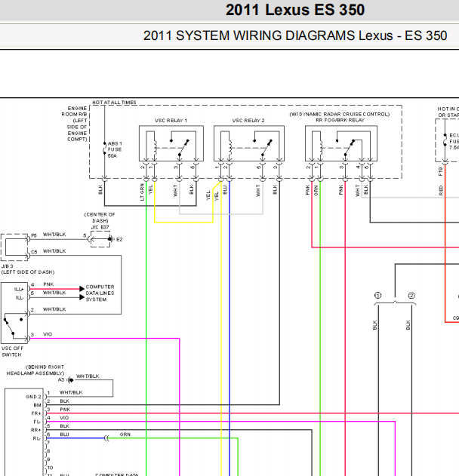Click the "BM" terminal label
Viewport: 459px width, 476px height.
point(37,405)
